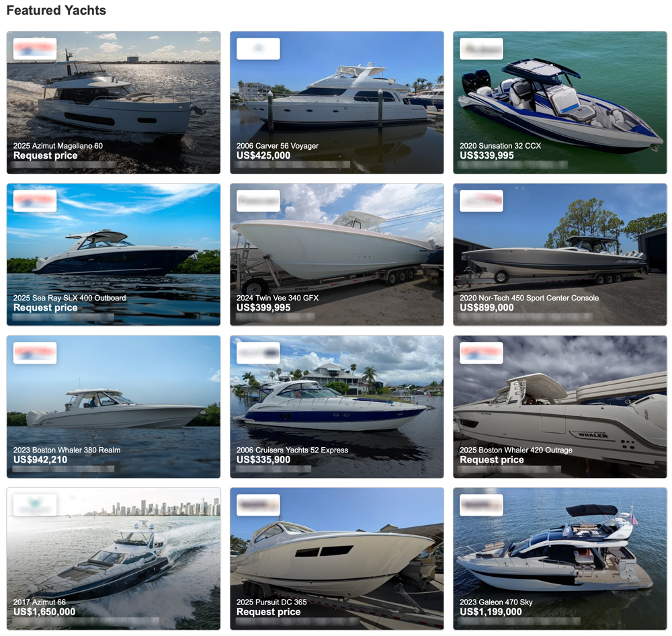Click Request price on the Sea Ray SLX 400
This screenshot has height=636, width=672.
[46, 307]
